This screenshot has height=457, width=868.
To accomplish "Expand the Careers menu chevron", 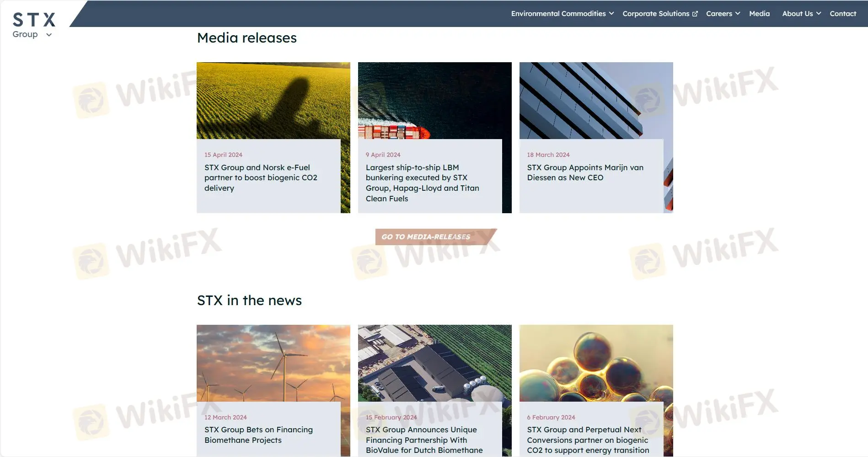I will [738, 14].
